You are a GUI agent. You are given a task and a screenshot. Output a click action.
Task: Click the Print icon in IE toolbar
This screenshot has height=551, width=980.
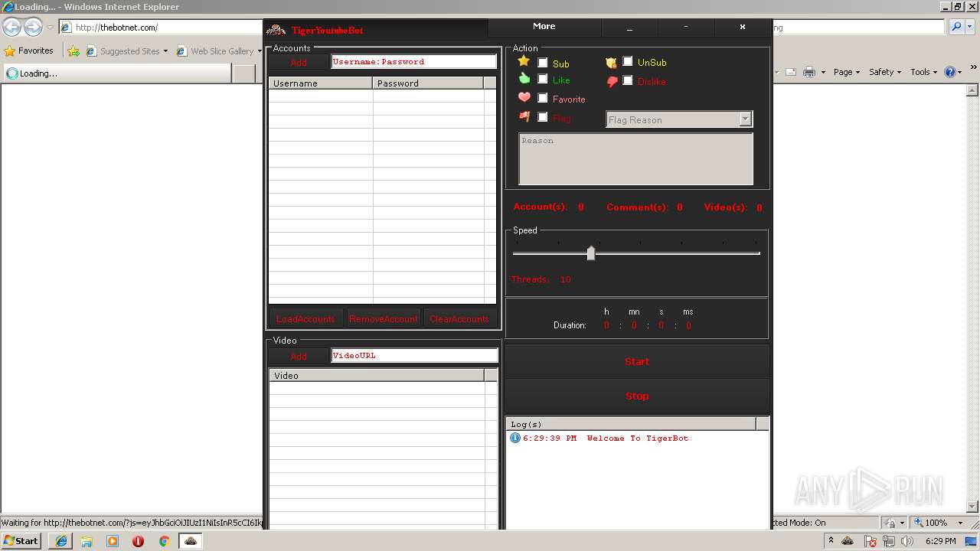pyautogui.click(x=809, y=72)
